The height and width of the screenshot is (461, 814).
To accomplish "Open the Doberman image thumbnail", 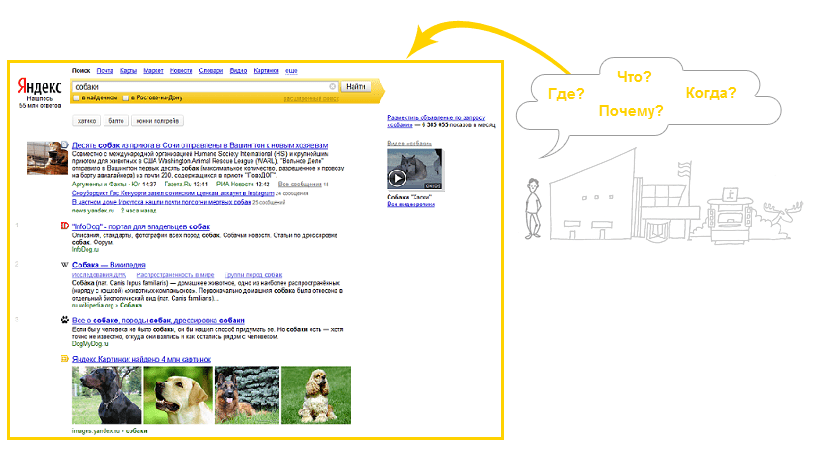I will click(x=106, y=395).
